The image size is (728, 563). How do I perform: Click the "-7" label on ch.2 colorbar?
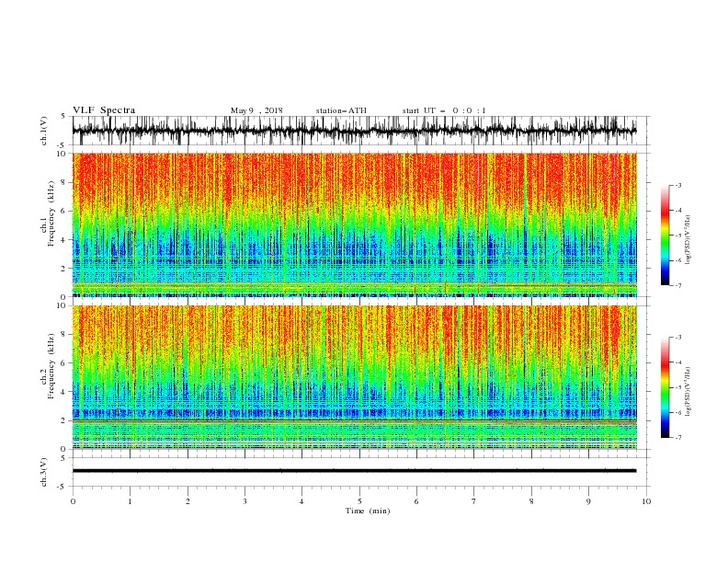pyautogui.click(x=678, y=438)
